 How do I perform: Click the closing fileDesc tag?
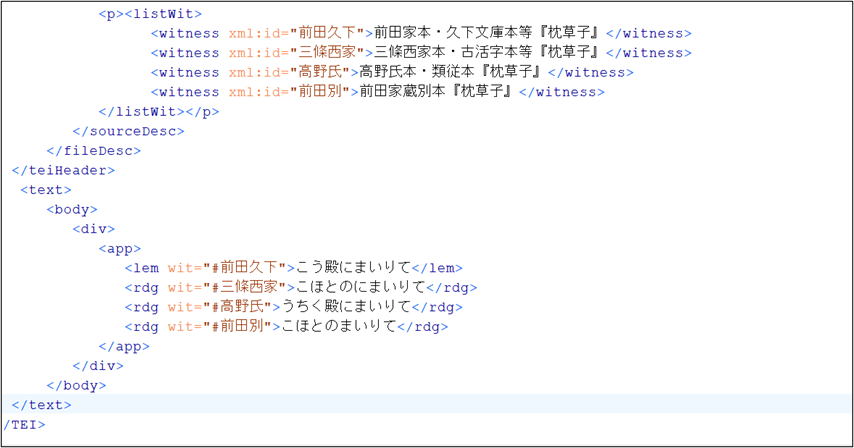pos(100,150)
